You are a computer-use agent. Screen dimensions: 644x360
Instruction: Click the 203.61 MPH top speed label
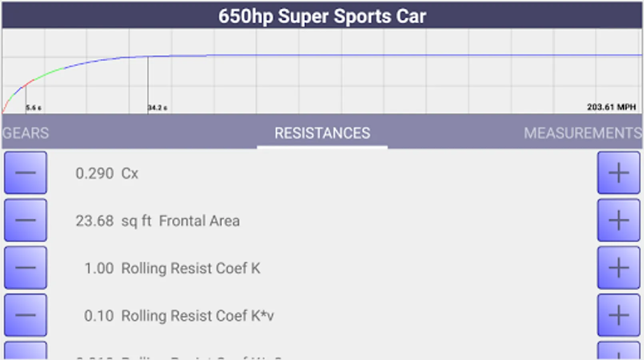tap(611, 107)
